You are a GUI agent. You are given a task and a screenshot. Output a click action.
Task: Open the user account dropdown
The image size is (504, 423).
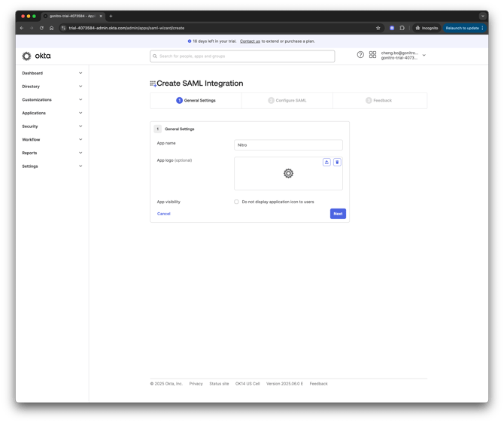(x=403, y=55)
